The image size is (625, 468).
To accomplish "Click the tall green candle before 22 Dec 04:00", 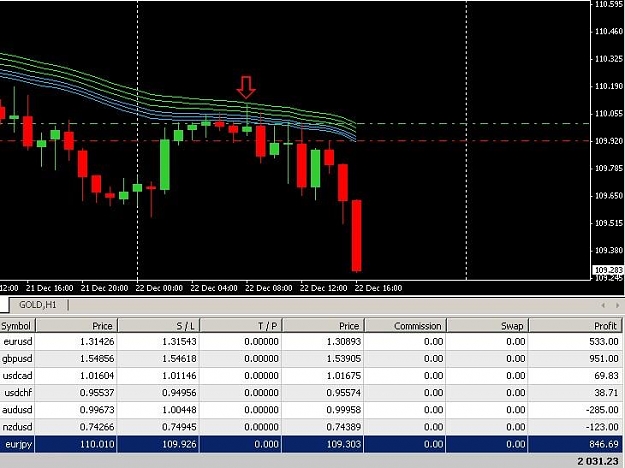I will [x=165, y=164].
